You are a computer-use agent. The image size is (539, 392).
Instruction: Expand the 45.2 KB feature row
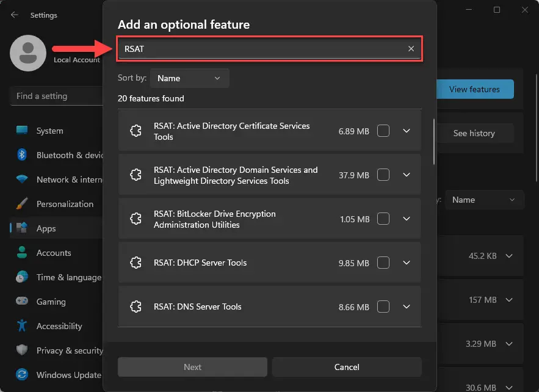(509, 256)
